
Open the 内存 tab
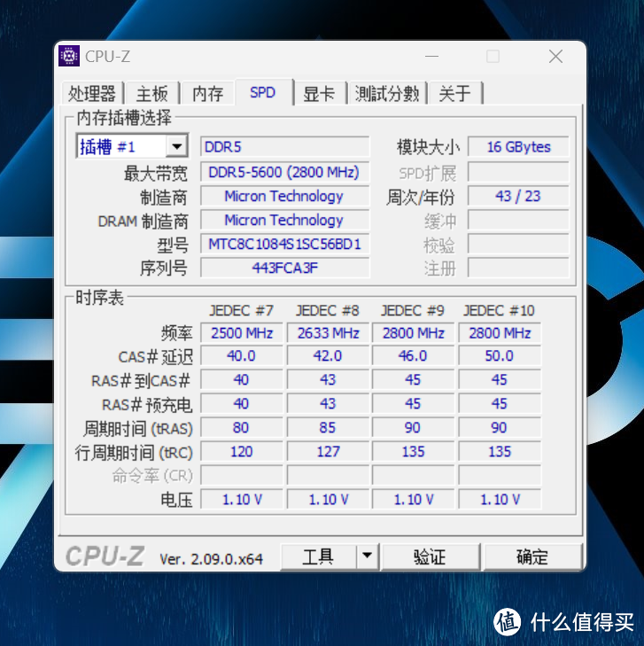pos(208,94)
